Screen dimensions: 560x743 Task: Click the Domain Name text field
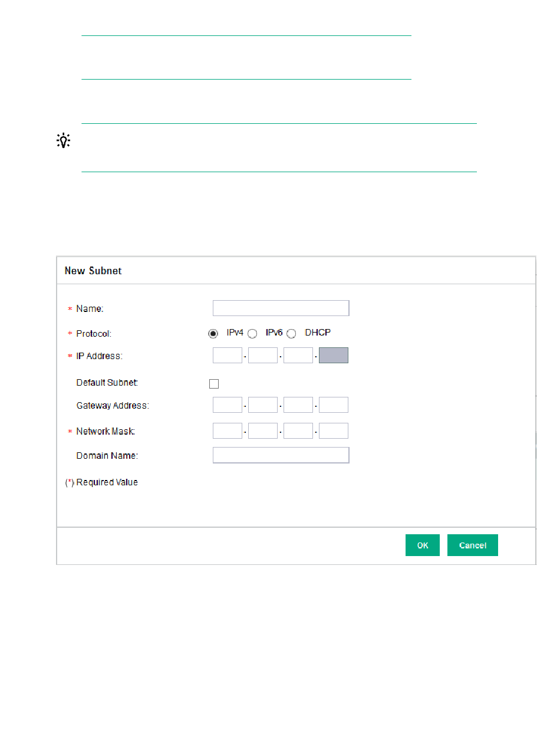click(281, 455)
